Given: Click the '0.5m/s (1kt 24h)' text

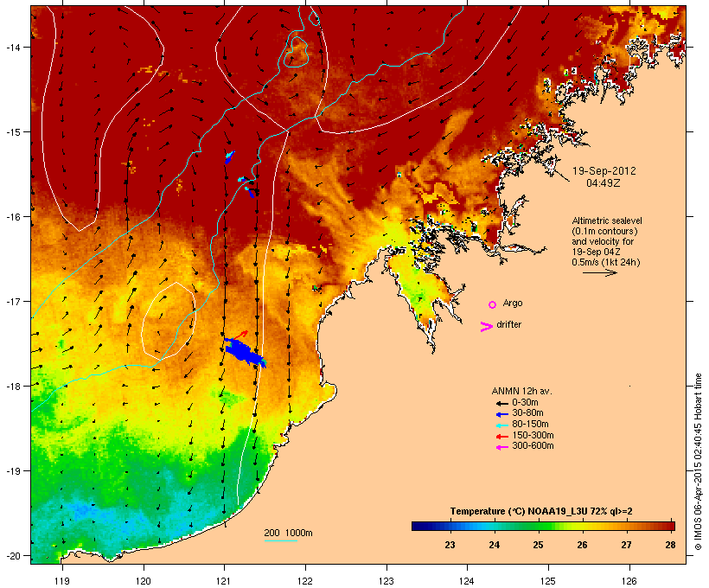Looking at the screenshot, I should click(x=606, y=262).
